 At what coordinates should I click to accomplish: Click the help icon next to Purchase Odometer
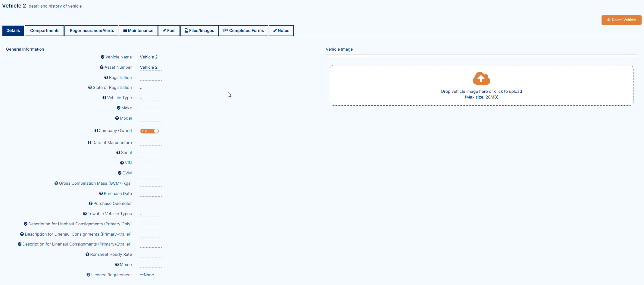91,204
